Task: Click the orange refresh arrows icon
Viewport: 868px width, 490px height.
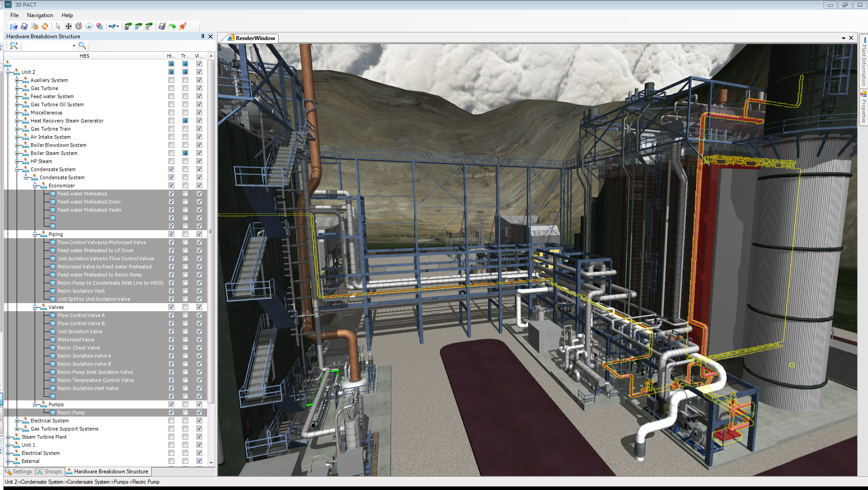Action: tap(45, 27)
